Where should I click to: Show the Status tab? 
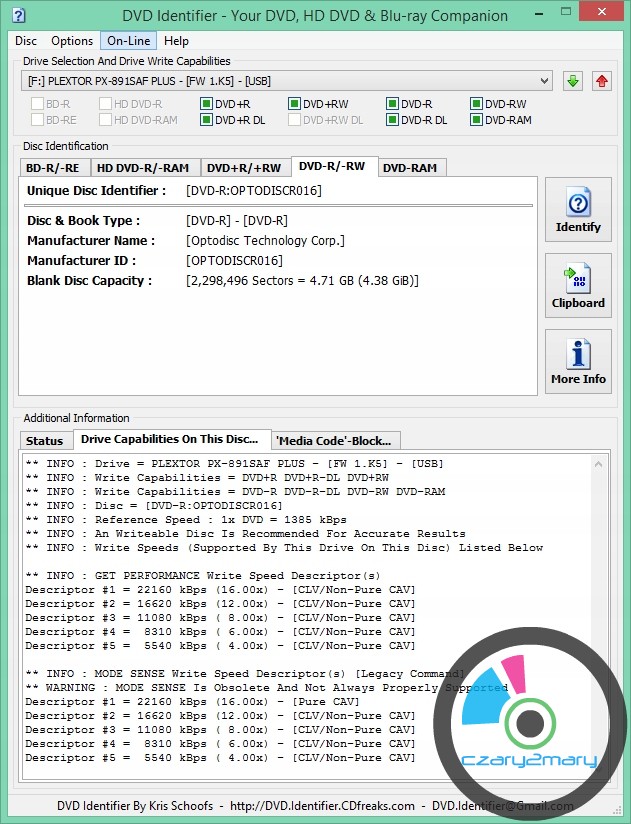coord(44,441)
